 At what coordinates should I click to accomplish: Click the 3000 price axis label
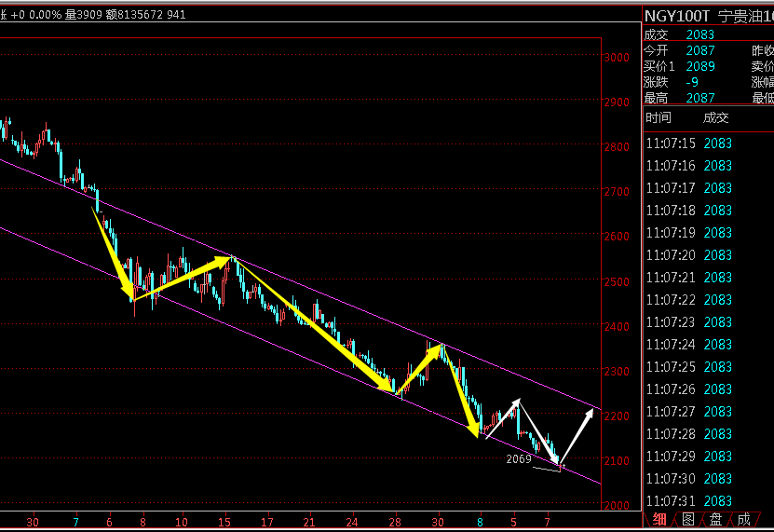[617, 58]
